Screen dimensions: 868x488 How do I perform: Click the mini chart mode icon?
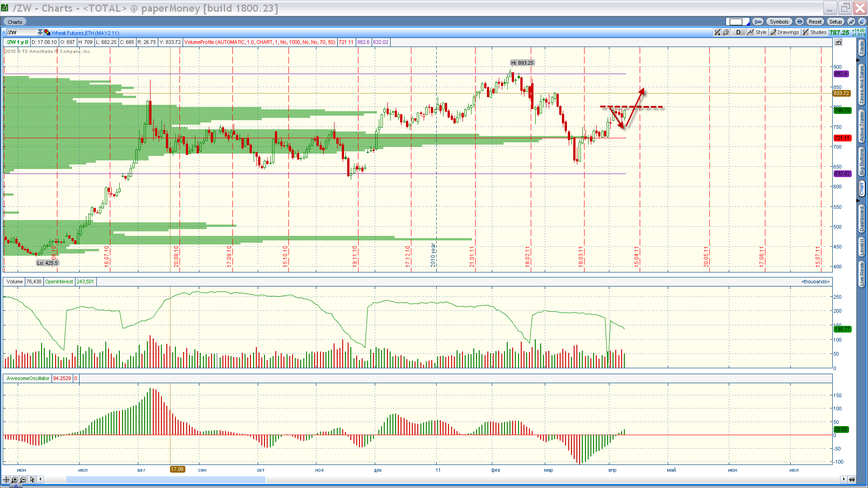coord(839,42)
